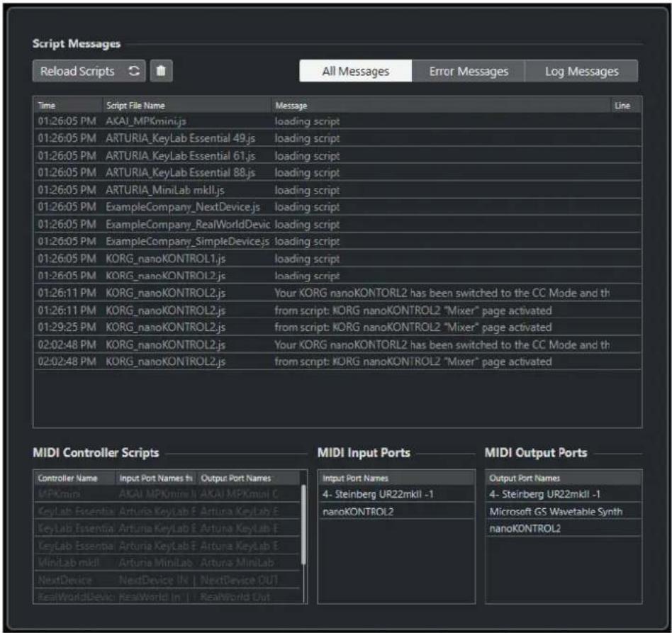This screenshot has width=672, height=633.
Task: Click the Mixer page message at 01:26:11 PM
Action: [413, 310]
